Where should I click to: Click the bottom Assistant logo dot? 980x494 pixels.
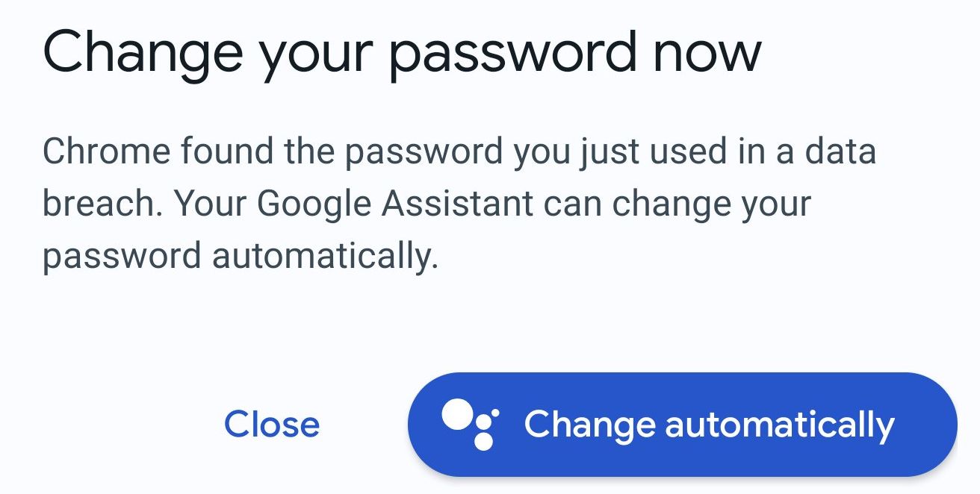point(484,441)
